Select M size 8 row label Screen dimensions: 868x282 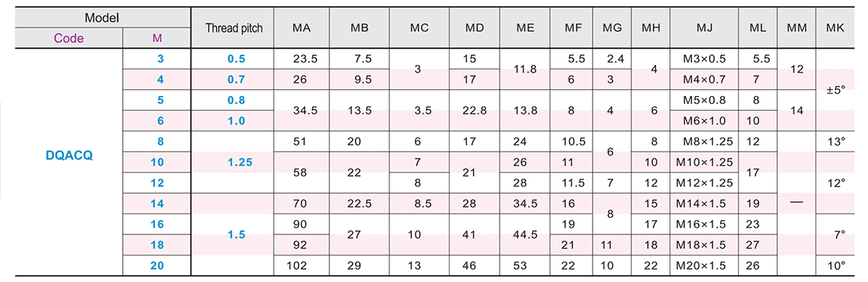[x=160, y=141]
